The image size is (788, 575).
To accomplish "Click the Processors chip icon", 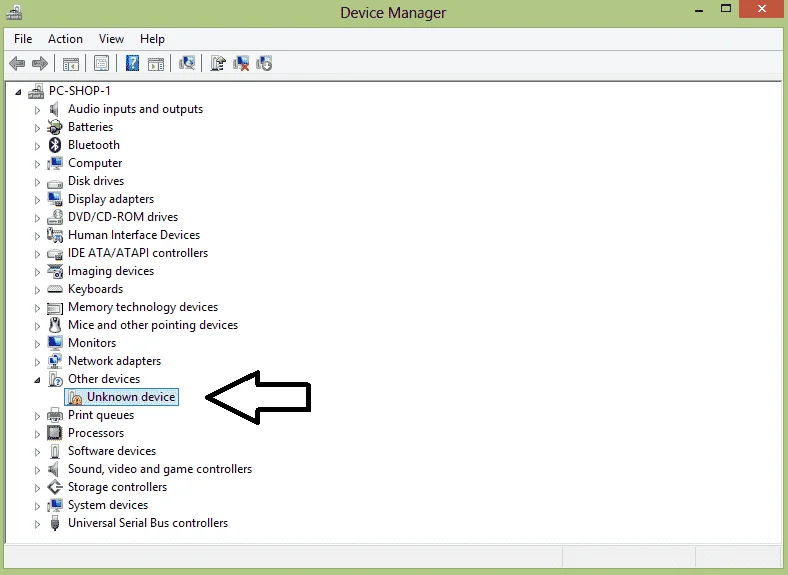I will [54, 433].
